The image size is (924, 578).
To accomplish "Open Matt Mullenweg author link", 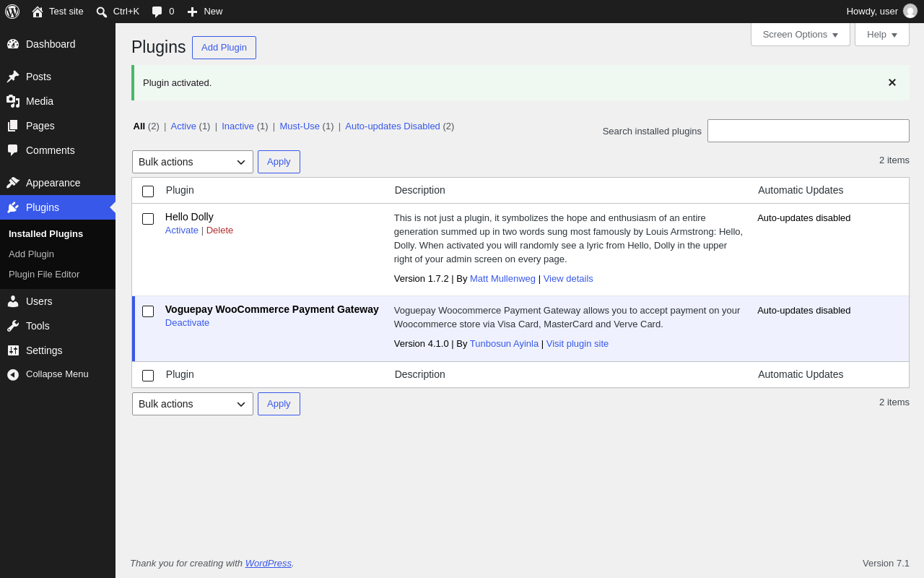I will click(x=502, y=279).
